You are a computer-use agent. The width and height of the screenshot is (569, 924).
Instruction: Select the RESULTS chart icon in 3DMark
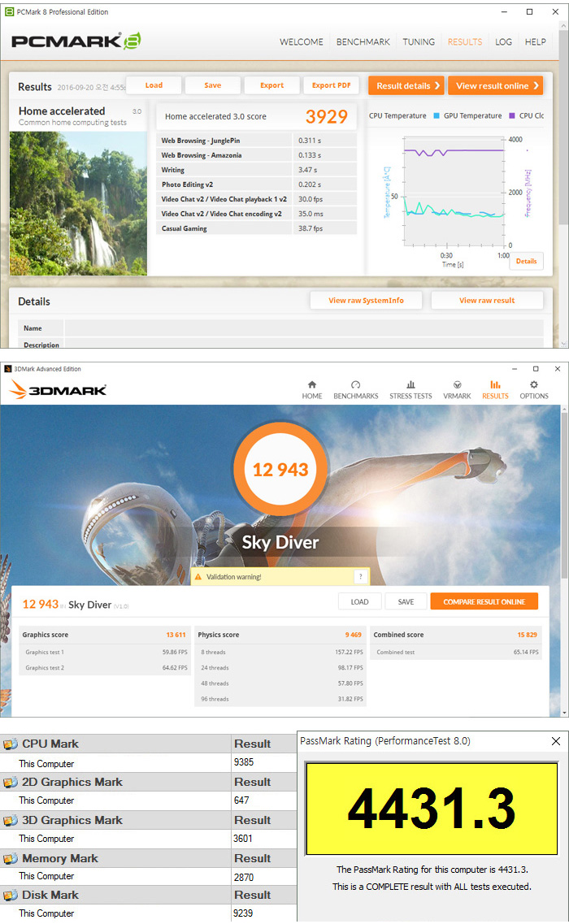click(x=495, y=384)
